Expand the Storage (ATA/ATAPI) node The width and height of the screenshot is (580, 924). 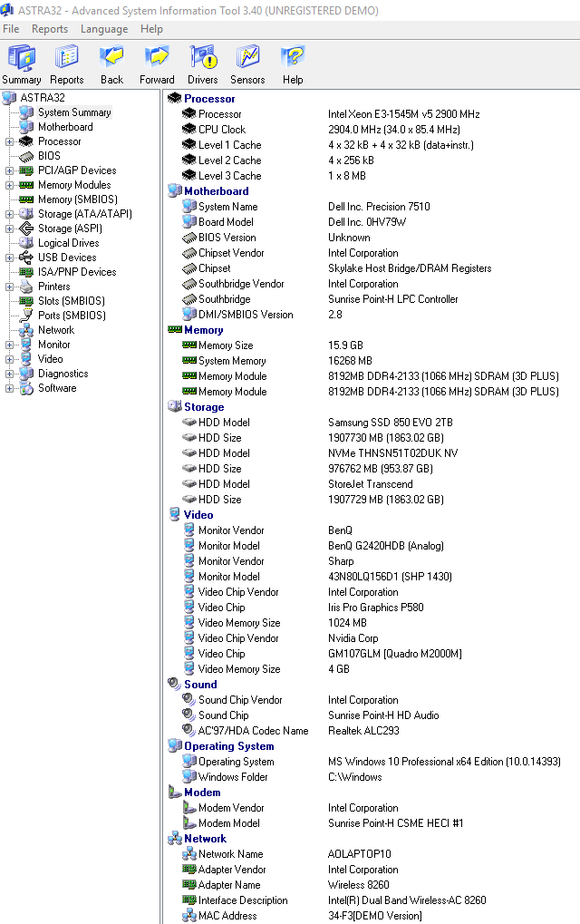[9, 214]
